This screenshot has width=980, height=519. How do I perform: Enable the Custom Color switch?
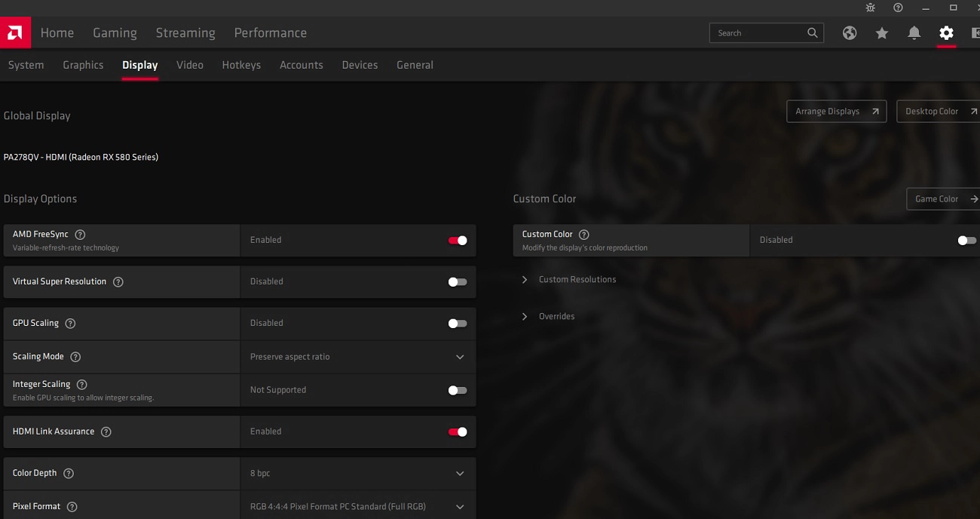(x=967, y=240)
